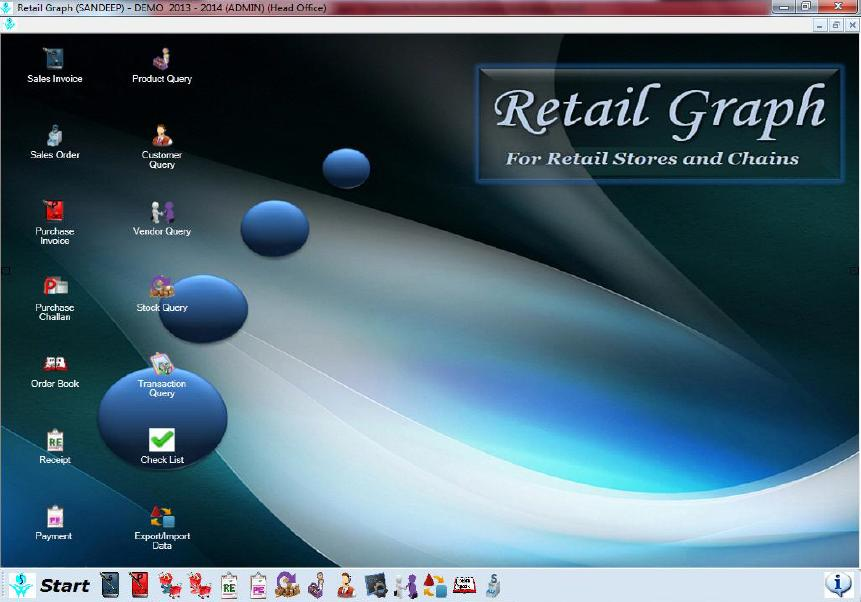The height and width of the screenshot is (602, 861).
Task: Restore the inner child window
Action: pyautogui.click(x=836, y=25)
